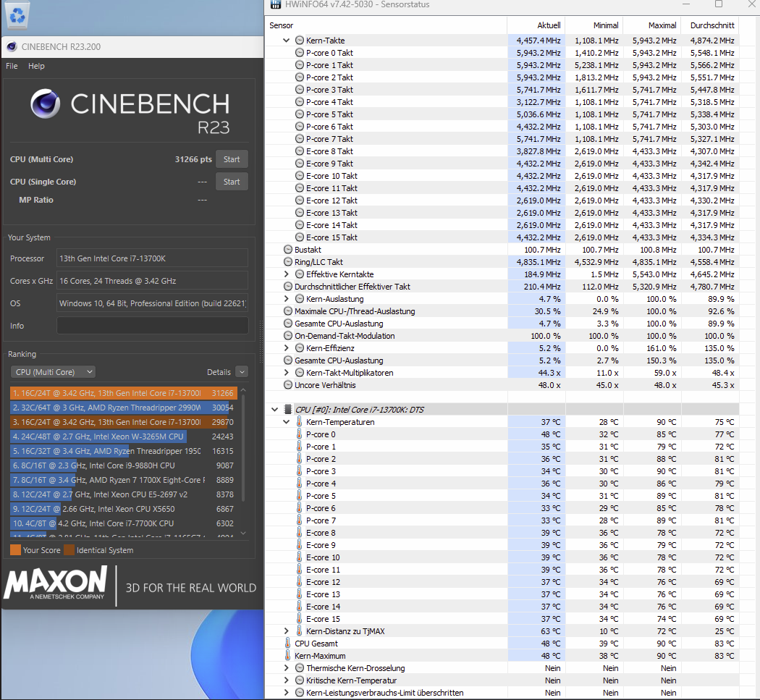The height and width of the screenshot is (700, 760).
Task: Click the thermometer icon beside Kern-Maximum
Action: click(x=288, y=656)
